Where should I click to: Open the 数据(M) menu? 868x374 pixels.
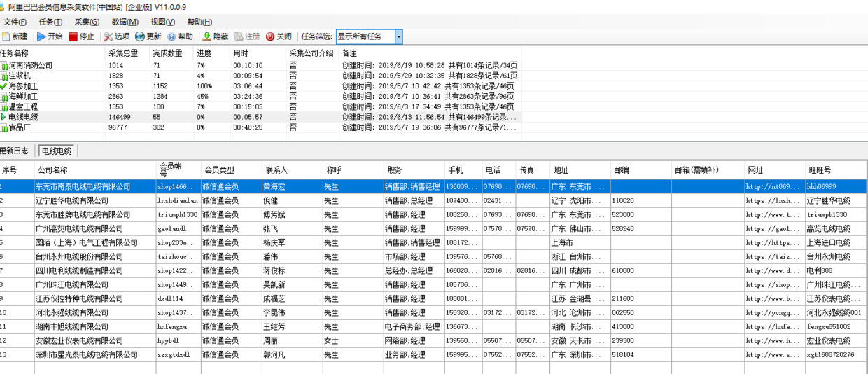click(x=125, y=22)
